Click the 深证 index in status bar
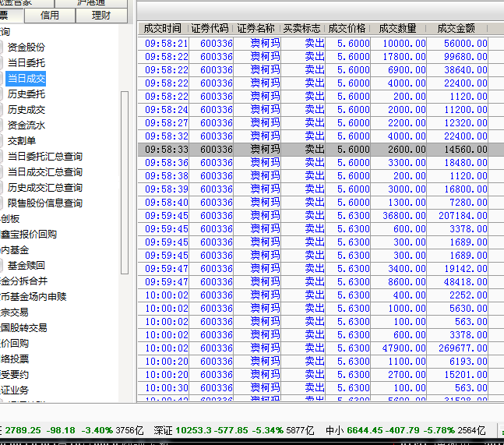This screenshot has height=445, width=504. point(163,430)
